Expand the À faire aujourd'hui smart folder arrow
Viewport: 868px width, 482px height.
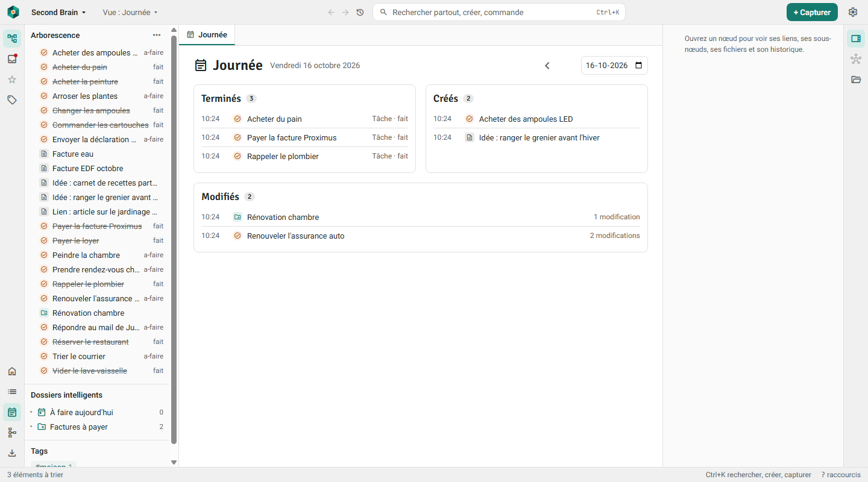[31, 412]
